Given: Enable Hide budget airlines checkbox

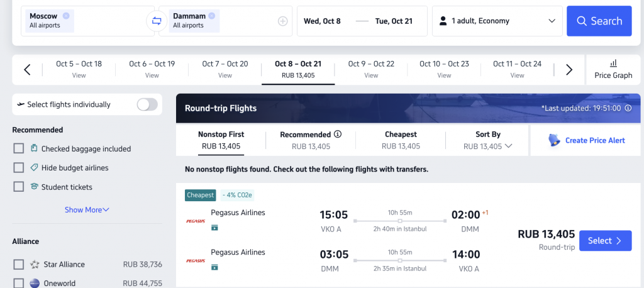Looking at the screenshot, I should click(18, 168).
